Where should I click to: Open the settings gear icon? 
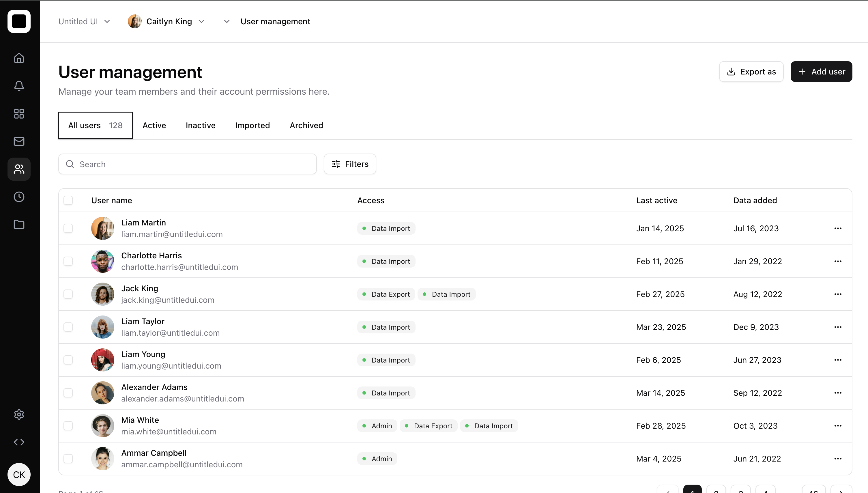tap(19, 414)
